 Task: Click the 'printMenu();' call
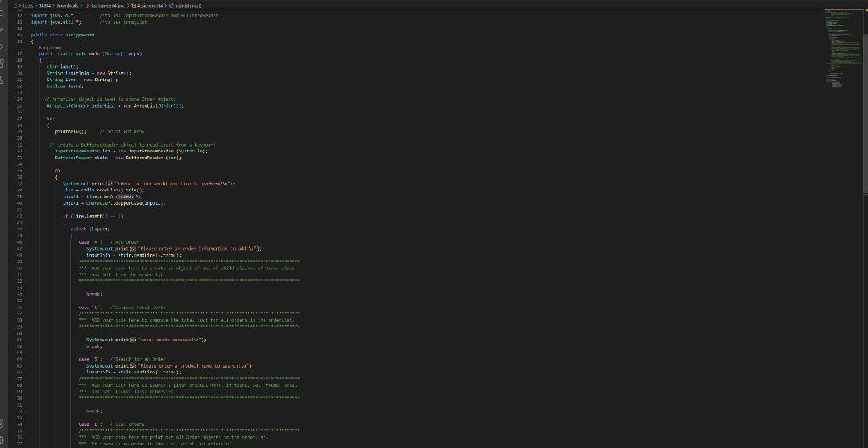[x=70, y=131]
